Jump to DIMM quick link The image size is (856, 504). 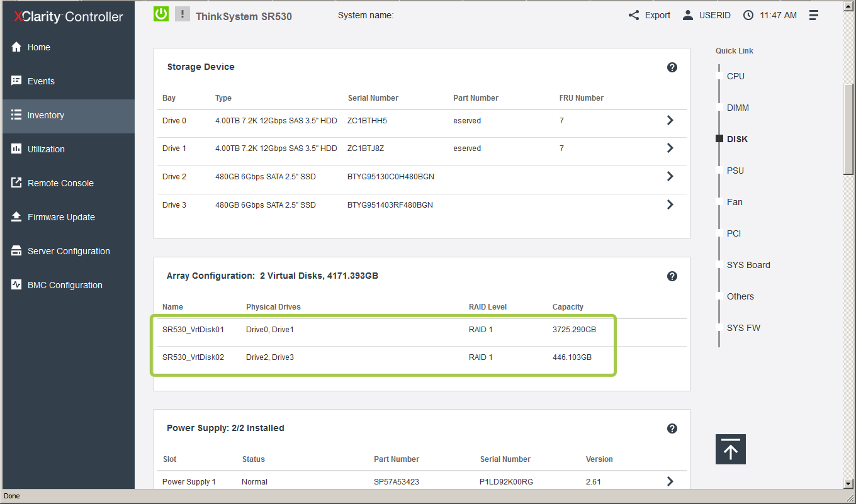tap(738, 108)
